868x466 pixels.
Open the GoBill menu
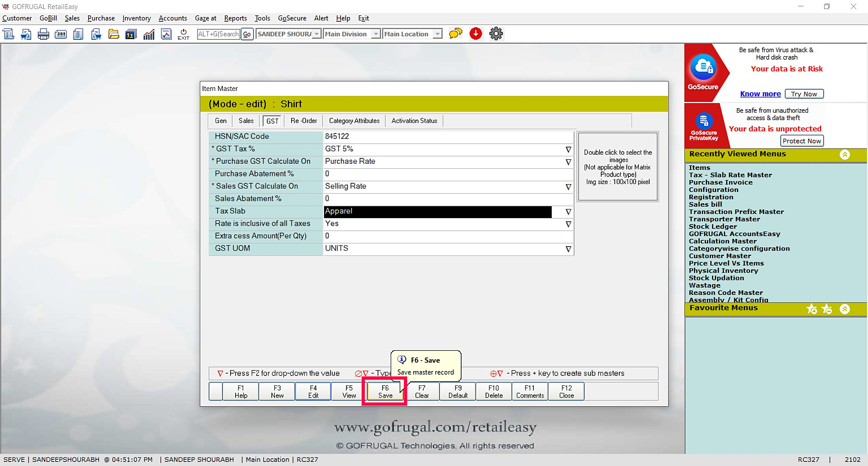[48, 18]
